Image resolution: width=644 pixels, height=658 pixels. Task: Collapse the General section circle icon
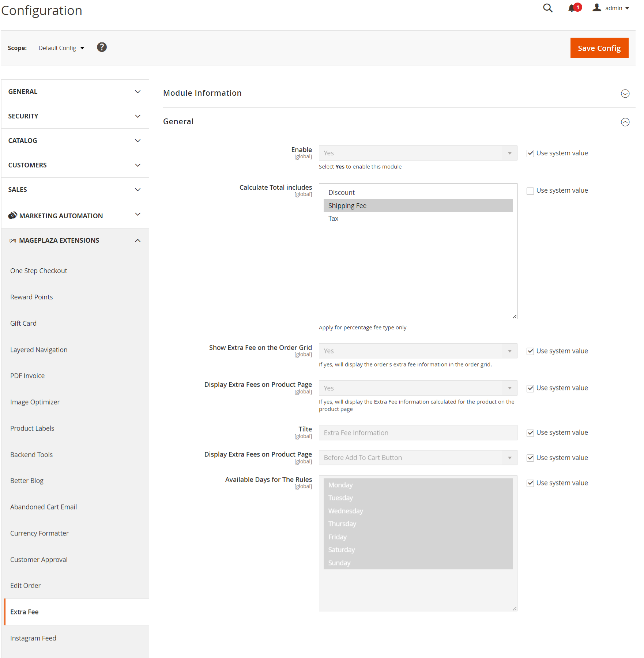[x=625, y=122]
